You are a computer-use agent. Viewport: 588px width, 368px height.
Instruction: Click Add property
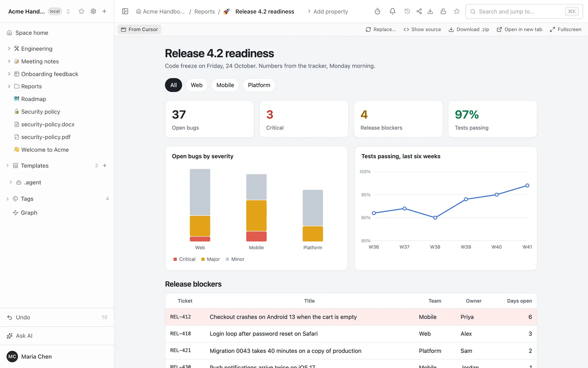click(328, 11)
